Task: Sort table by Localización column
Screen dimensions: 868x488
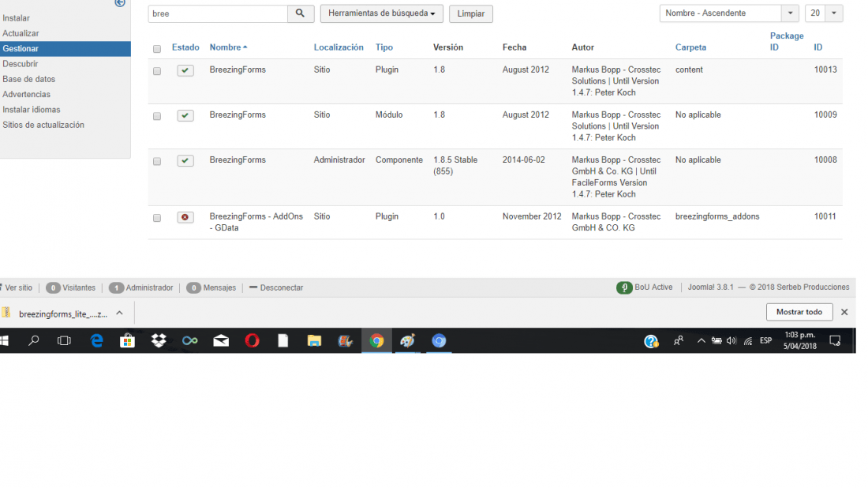Action: (339, 47)
